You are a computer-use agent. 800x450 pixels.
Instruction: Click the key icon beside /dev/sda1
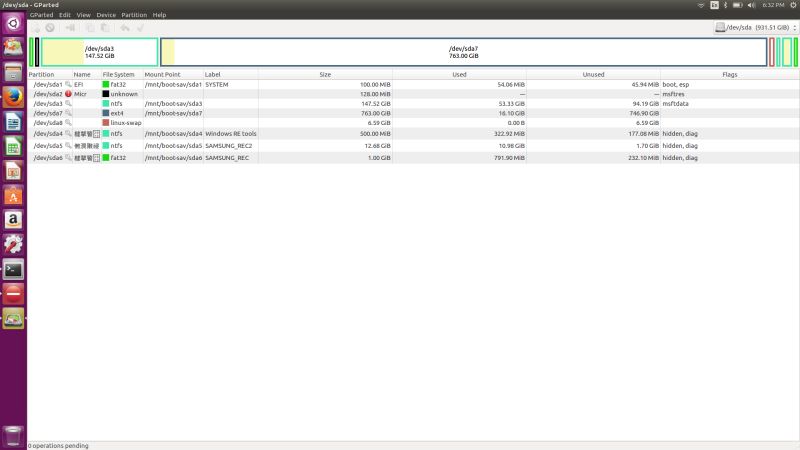(68, 84)
